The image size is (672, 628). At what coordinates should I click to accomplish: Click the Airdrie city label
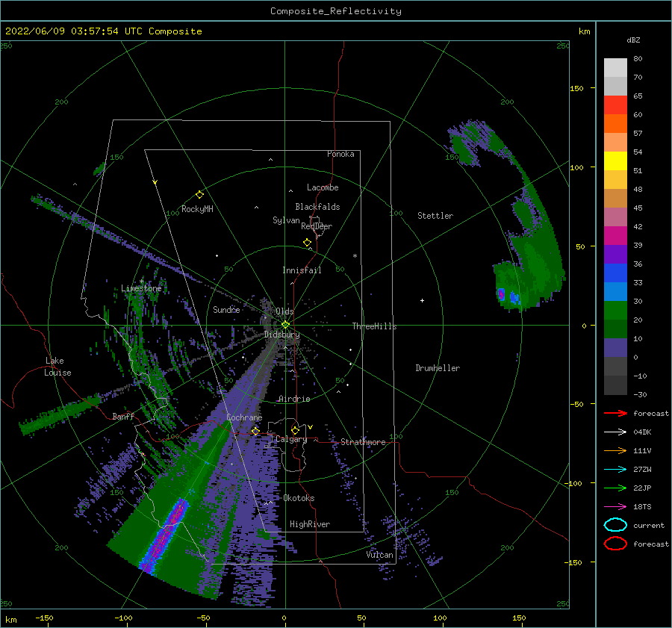pos(294,399)
